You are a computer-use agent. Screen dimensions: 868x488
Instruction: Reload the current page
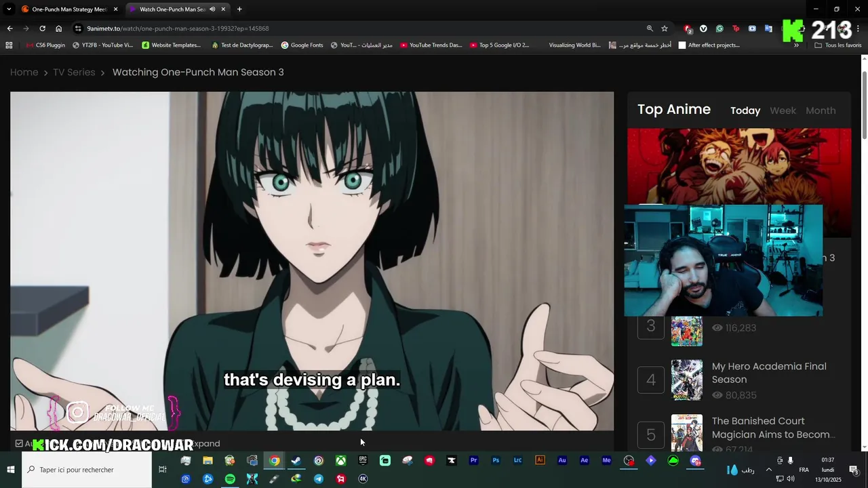click(x=42, y=28)
